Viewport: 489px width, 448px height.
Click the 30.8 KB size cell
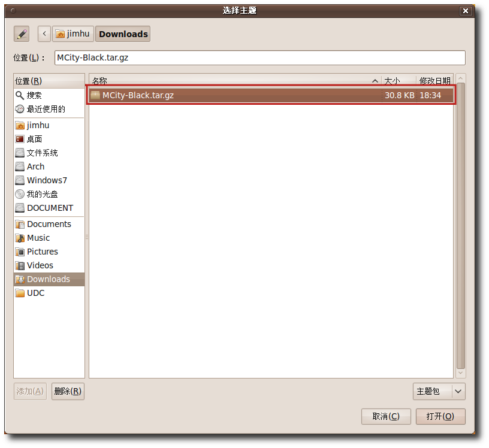coord(399,95)
